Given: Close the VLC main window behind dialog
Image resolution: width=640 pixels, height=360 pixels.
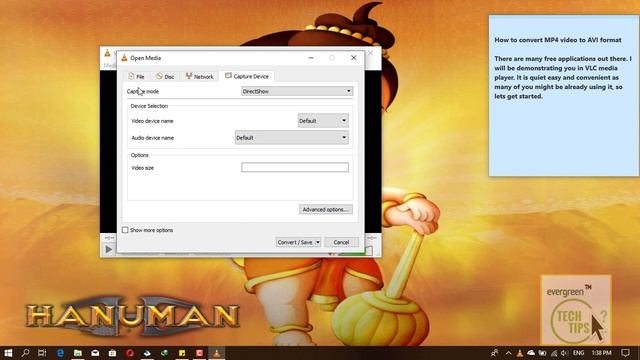Looking at the screenshot, I should pos(371,53).
